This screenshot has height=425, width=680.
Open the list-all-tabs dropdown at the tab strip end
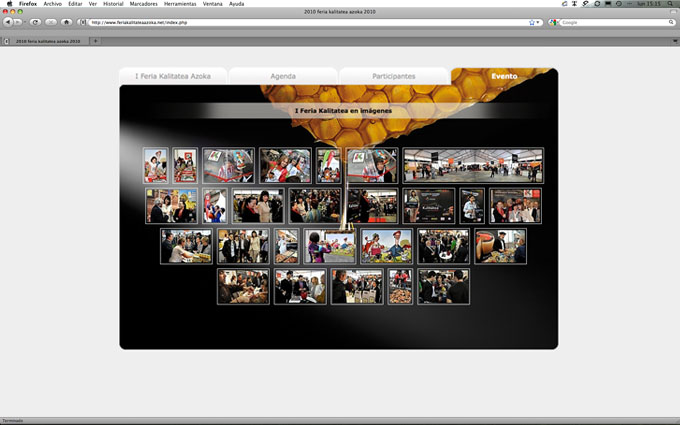pos(675,41)
